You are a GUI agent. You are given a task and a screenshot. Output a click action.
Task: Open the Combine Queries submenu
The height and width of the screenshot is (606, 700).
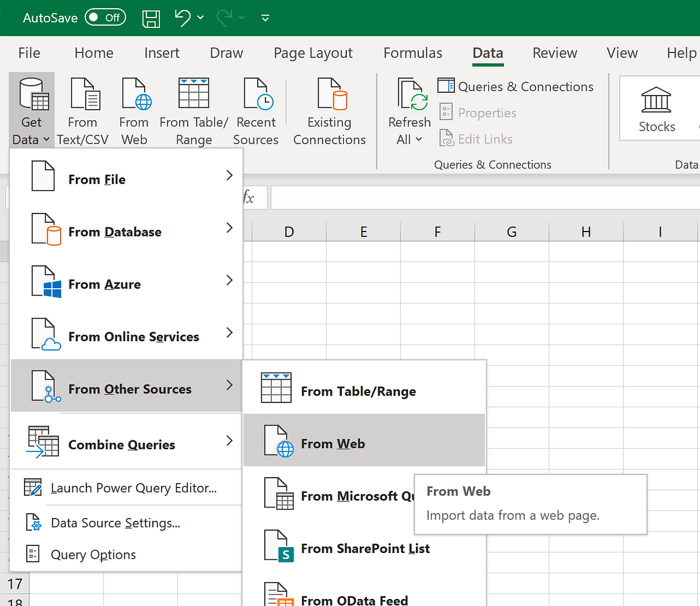(x=125, y=444)
